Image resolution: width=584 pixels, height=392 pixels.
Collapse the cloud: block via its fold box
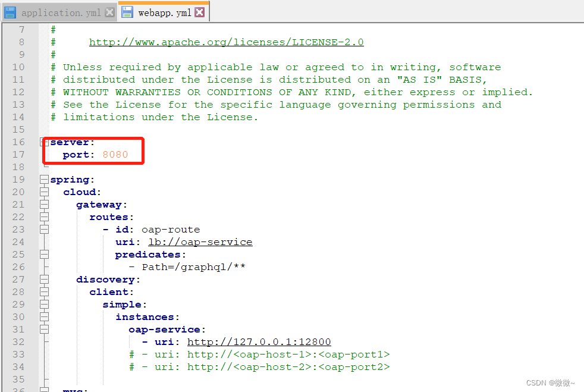click(45, 192)
